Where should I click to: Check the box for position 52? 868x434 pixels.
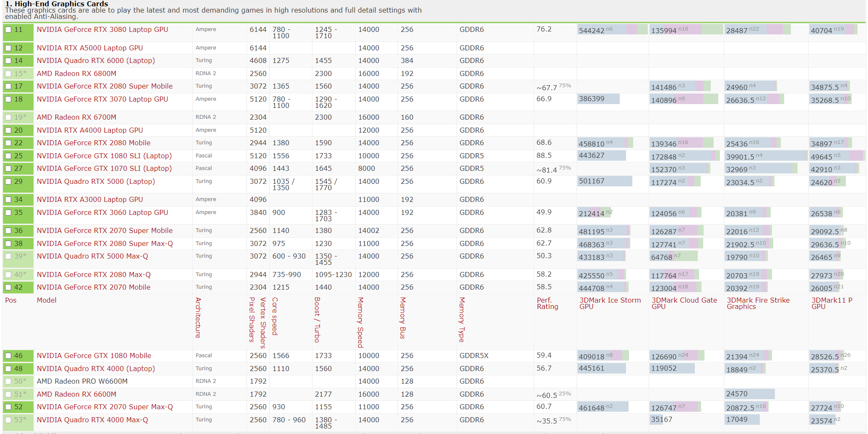8,407
